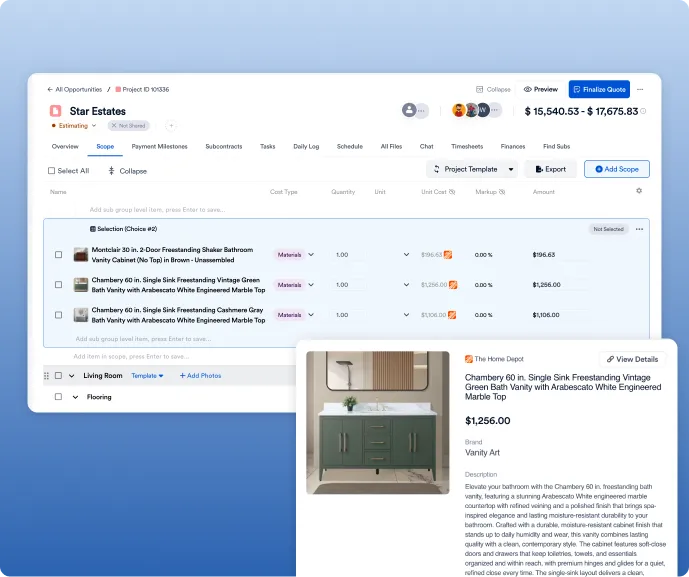Open the Subcontracts tab
689x577 pixels.
click(x=224, y=146)
